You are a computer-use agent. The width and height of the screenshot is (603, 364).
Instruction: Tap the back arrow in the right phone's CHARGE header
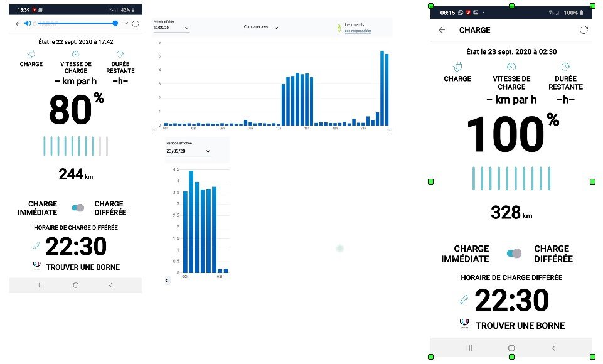[x=442, y=30]
